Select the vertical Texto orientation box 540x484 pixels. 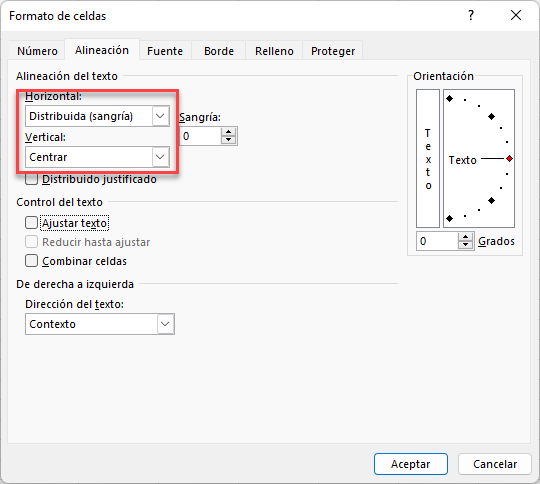428,158
